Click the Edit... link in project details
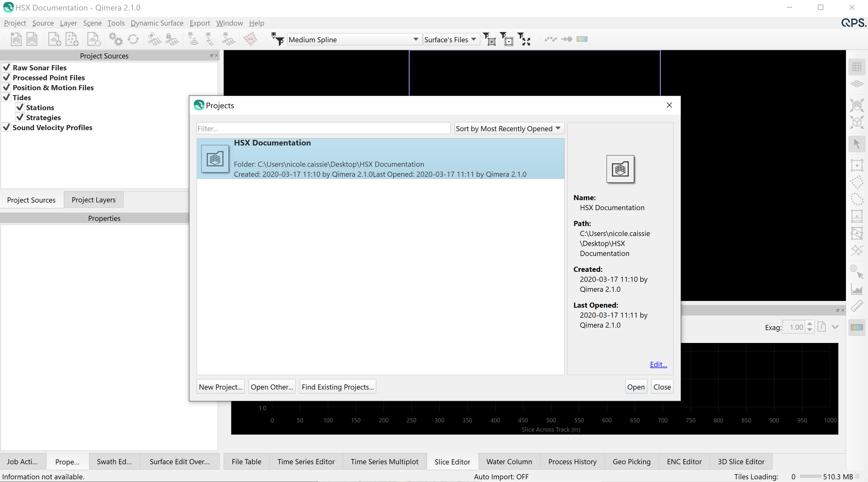 (x=658, y=364)
